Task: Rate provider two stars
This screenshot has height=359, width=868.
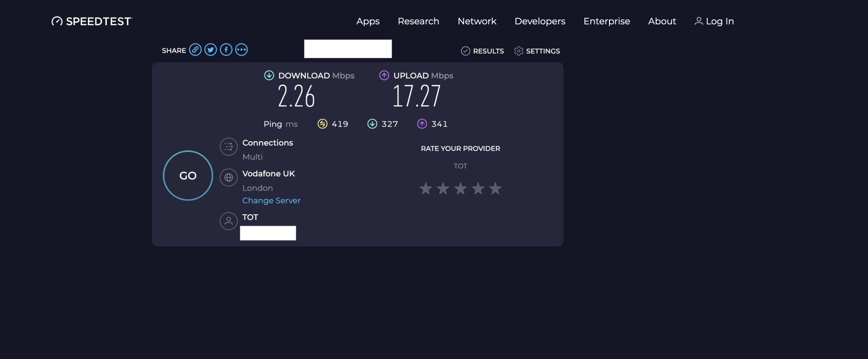Action: click(x=443, y=188)
